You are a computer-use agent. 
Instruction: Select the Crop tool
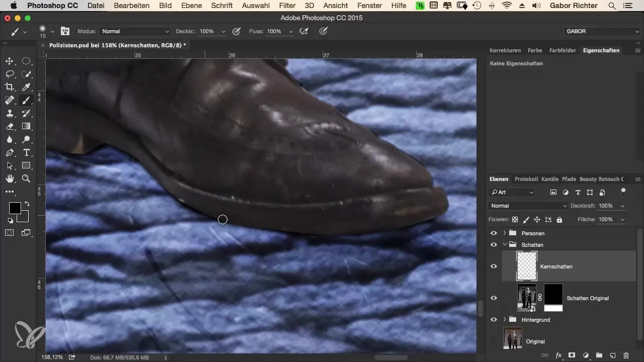point(10,87)
